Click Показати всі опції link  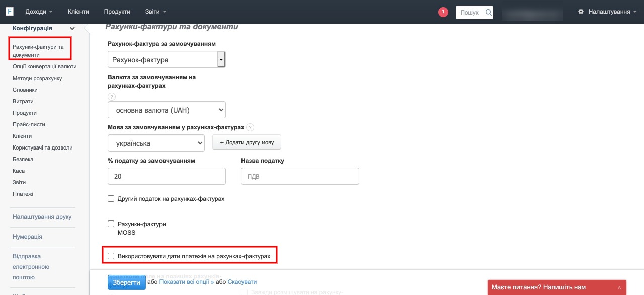click(x=187, y=282)
